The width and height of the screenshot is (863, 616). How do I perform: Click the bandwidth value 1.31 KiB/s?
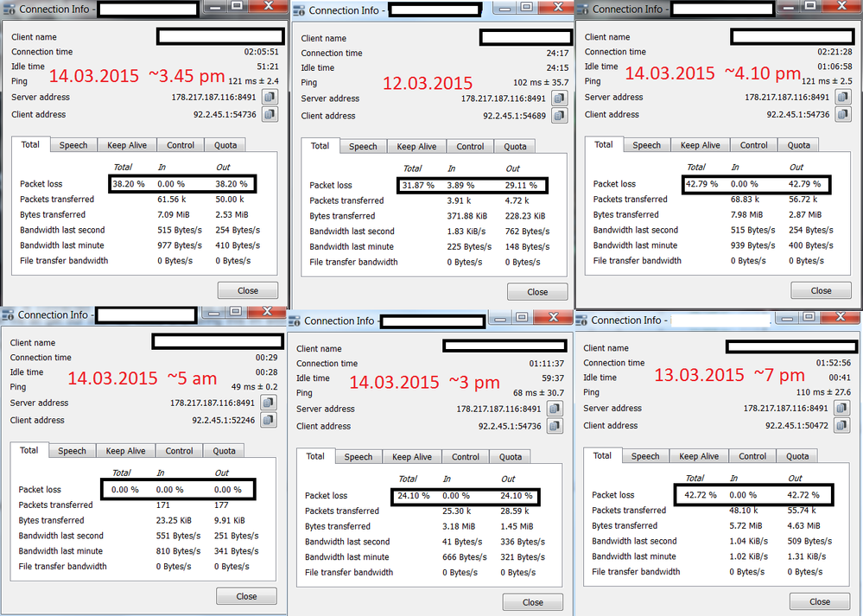click(806, 556)
